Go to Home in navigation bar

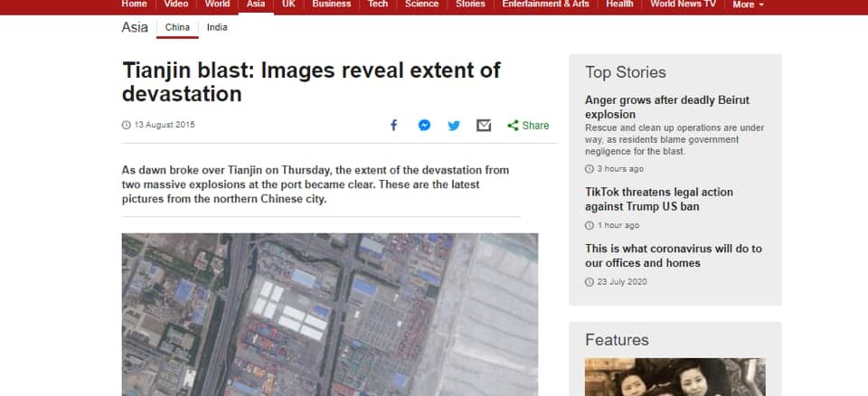coord(134,4)
